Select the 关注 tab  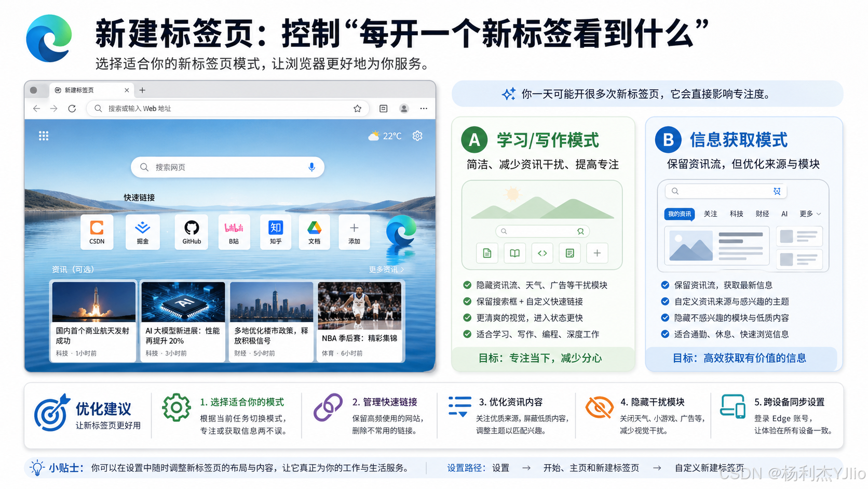click(710, 214)
